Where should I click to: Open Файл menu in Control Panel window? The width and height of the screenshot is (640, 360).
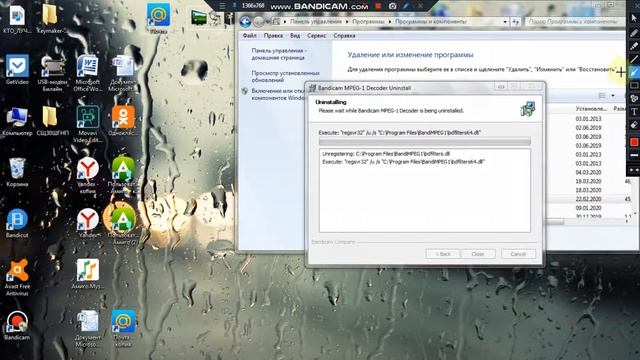(249, 36)
